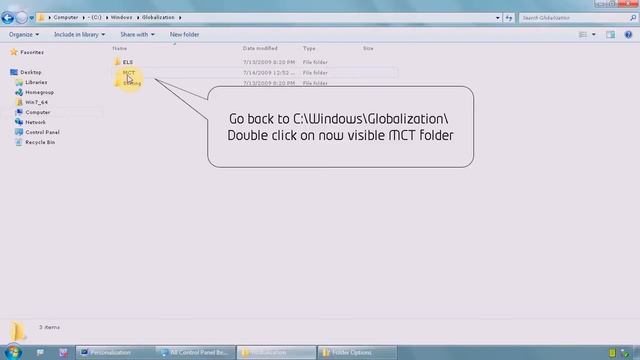This screenshot has width=640, height=360.
Task: Click the Search Globalization input field
Action: (573, 18)
